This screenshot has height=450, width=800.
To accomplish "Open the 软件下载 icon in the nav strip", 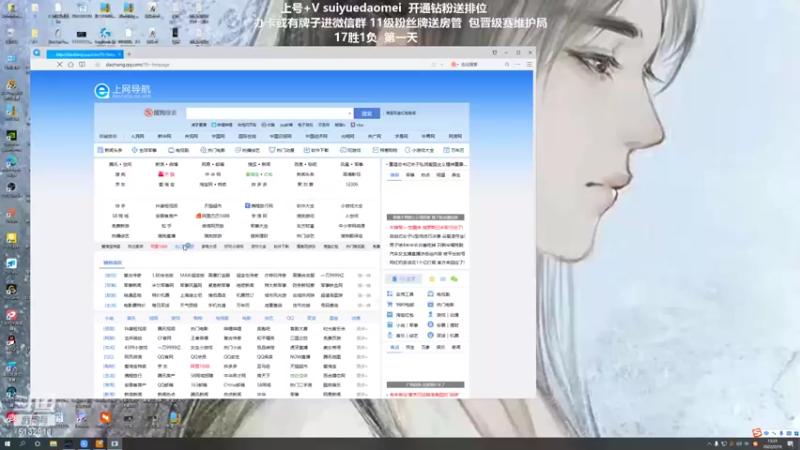I will coord(307,150).
